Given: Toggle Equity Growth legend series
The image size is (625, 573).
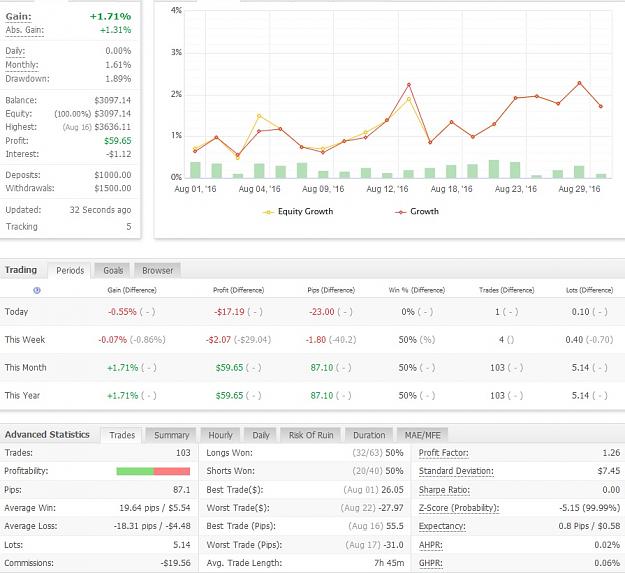Looking at the screenshot, I should [298, 212].
